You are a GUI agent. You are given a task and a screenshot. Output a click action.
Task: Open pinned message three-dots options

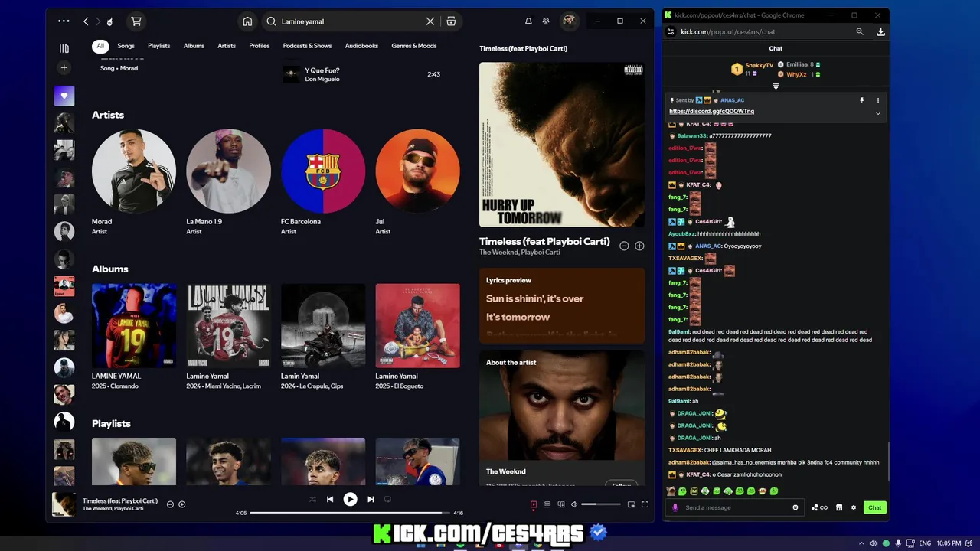tap(878, 100)
